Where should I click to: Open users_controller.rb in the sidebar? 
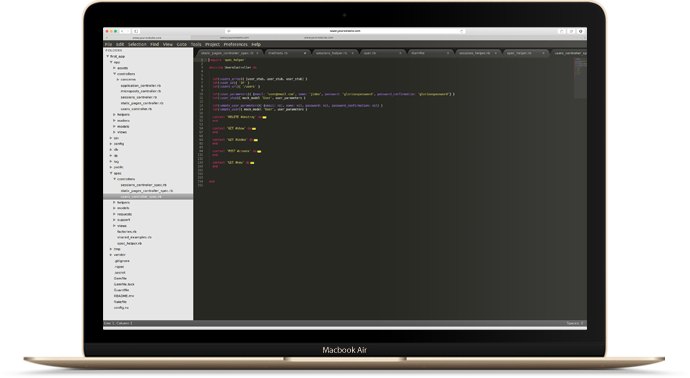point(136,109)
